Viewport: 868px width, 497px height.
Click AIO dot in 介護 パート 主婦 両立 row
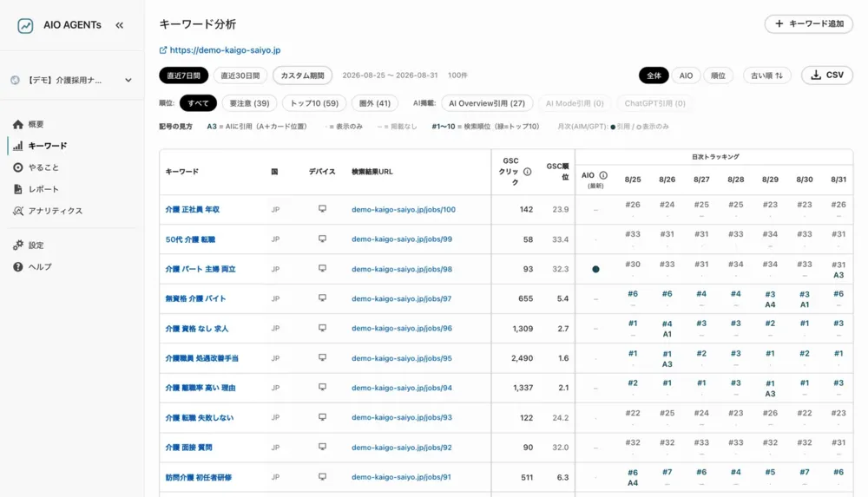[595, 270]
